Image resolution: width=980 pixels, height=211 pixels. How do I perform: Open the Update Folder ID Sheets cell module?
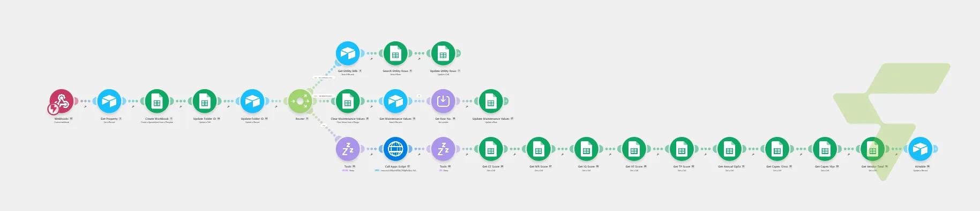(x=205, y=101)
